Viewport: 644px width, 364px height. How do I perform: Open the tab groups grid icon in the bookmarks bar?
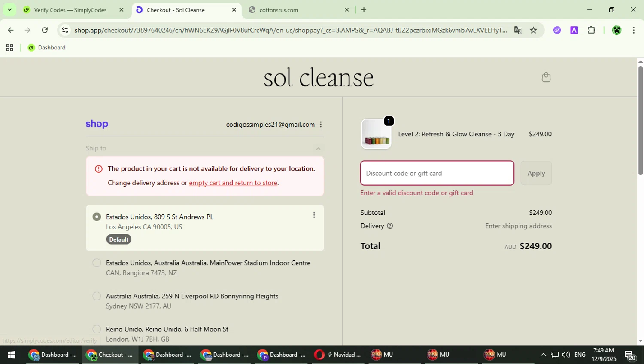tap(9, 48)
